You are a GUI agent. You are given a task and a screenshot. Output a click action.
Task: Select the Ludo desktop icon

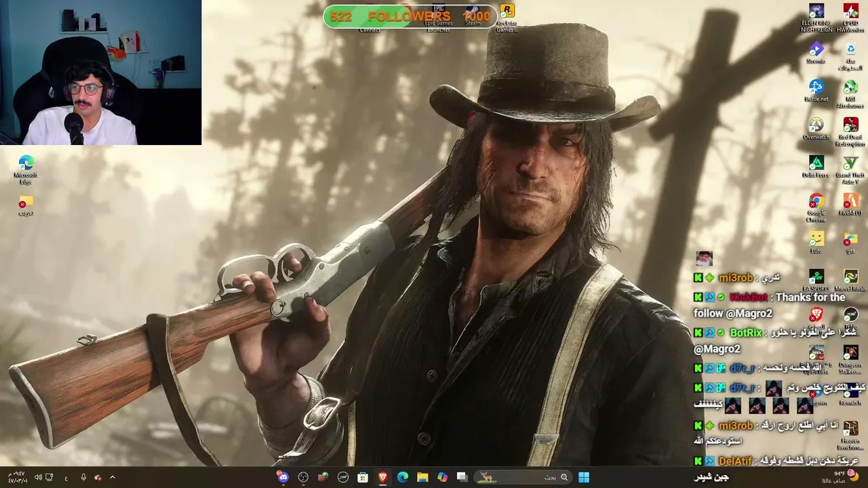click(x=816, y=243)
